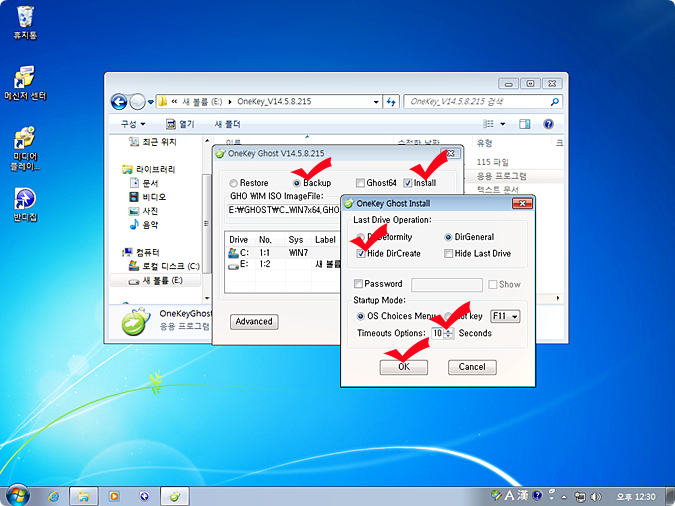The width and height of the screenshot is (675, 506).
Task: Open Internet Explorer from the taskbar
Action: click(54, 497)
